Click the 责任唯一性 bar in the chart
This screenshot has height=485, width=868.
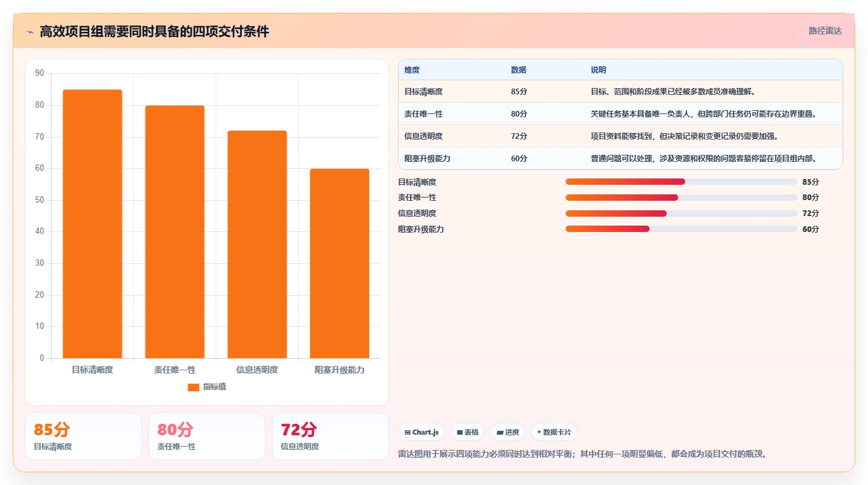(174, 232)
